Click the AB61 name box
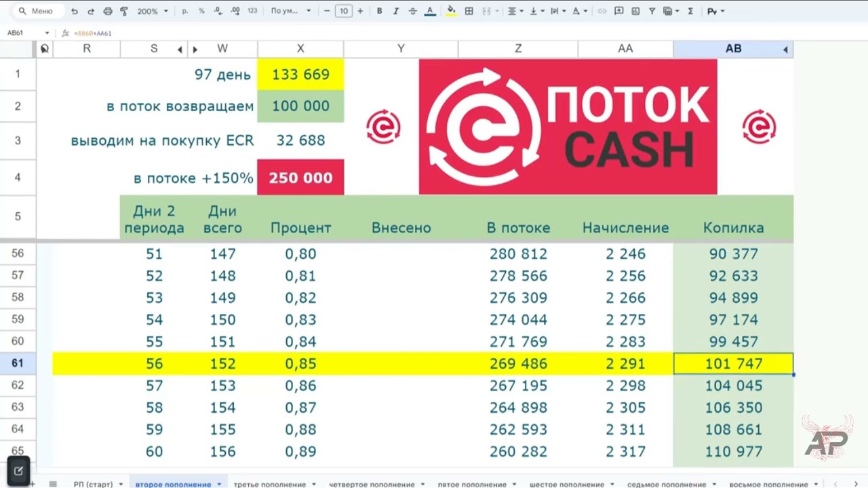This screenshot has width=868, height=488. click(27, 33)
